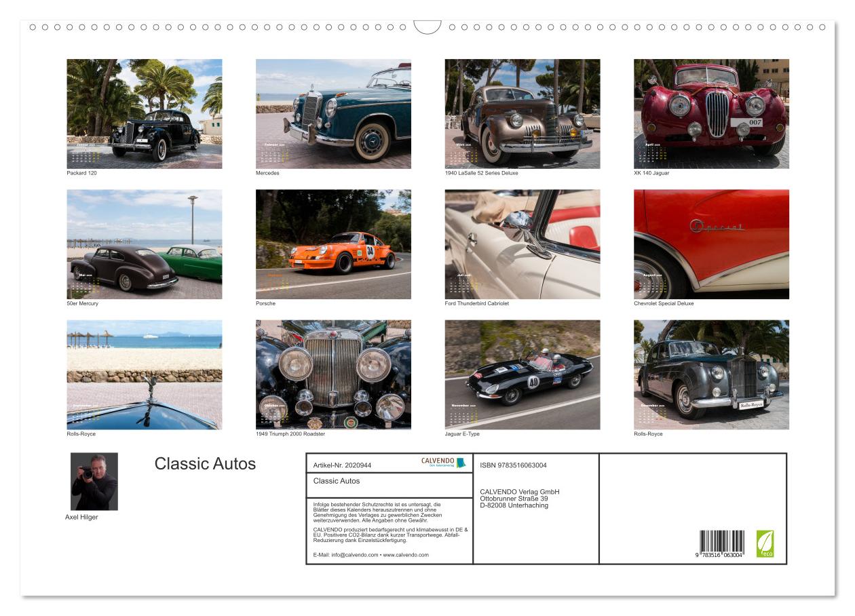855x616 pixels.
Task: Click 'Classic Autos' in the info table
Action: click(337, 481)
